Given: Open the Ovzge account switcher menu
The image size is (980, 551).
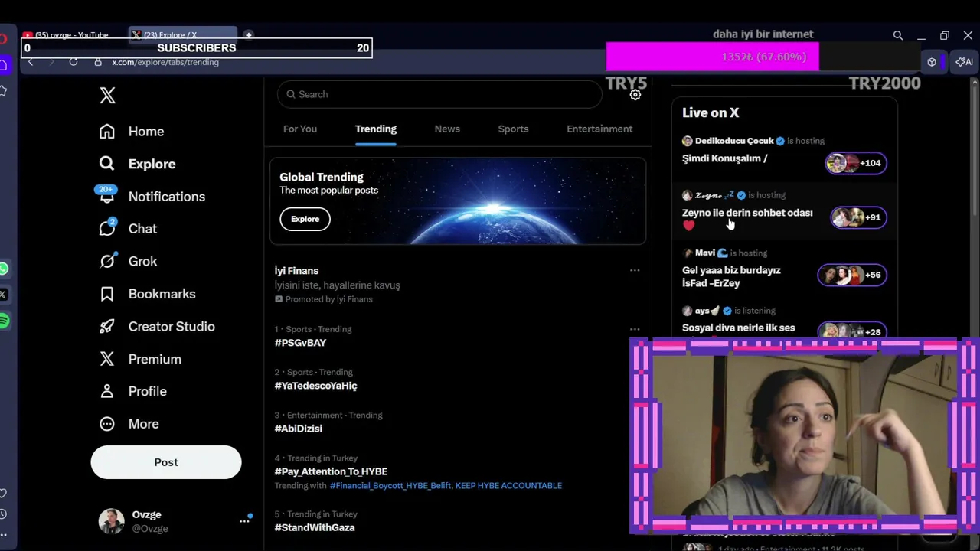Looking at the screenshot, I should click(177, 521).
